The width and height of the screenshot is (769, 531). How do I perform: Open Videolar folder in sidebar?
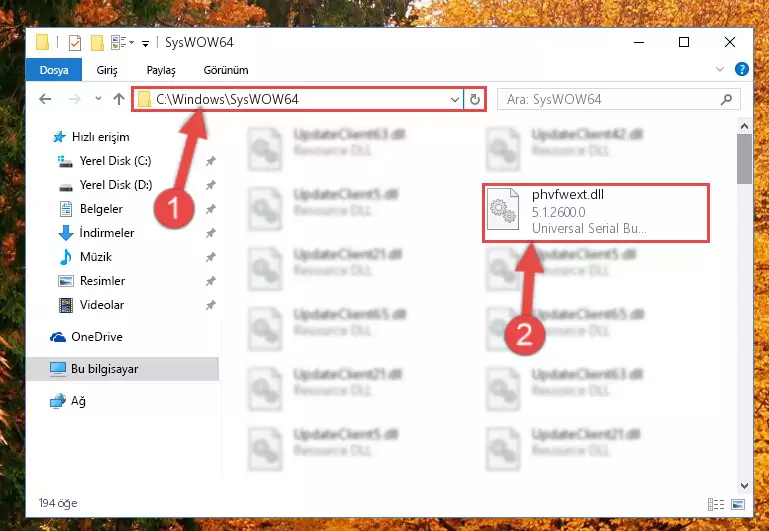pos(102,305)
